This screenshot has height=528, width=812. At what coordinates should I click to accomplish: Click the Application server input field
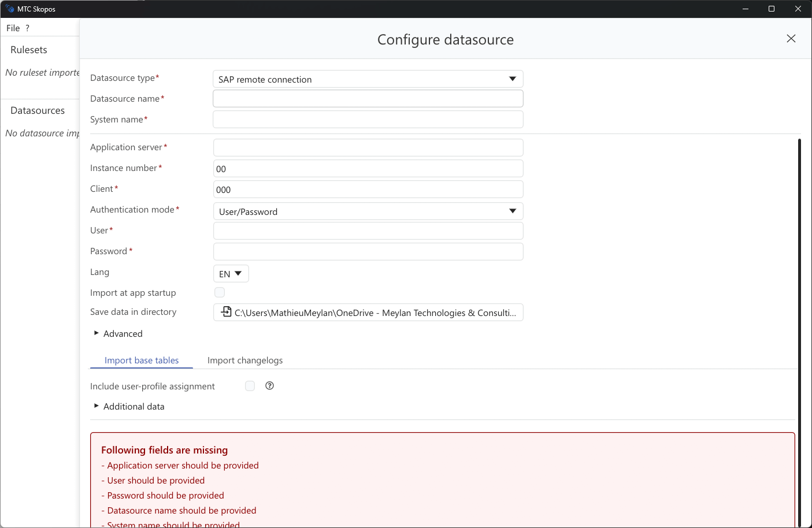(368, 147)
